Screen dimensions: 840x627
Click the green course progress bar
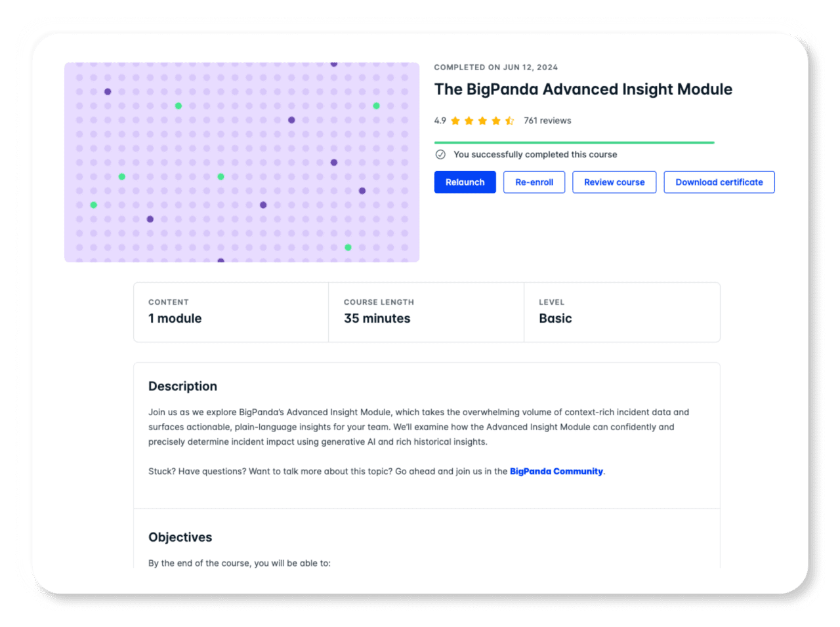[574, 142]
